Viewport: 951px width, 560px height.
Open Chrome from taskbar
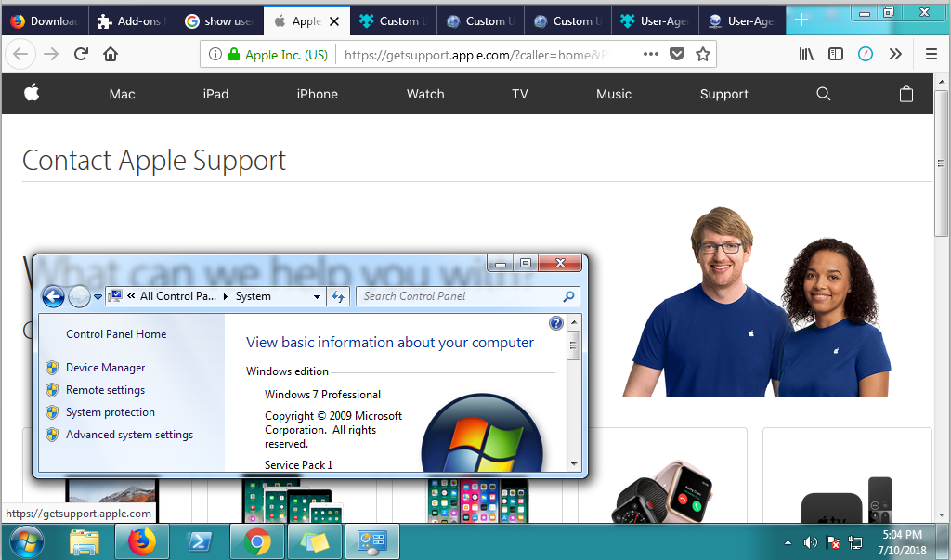tap(257, 541)
